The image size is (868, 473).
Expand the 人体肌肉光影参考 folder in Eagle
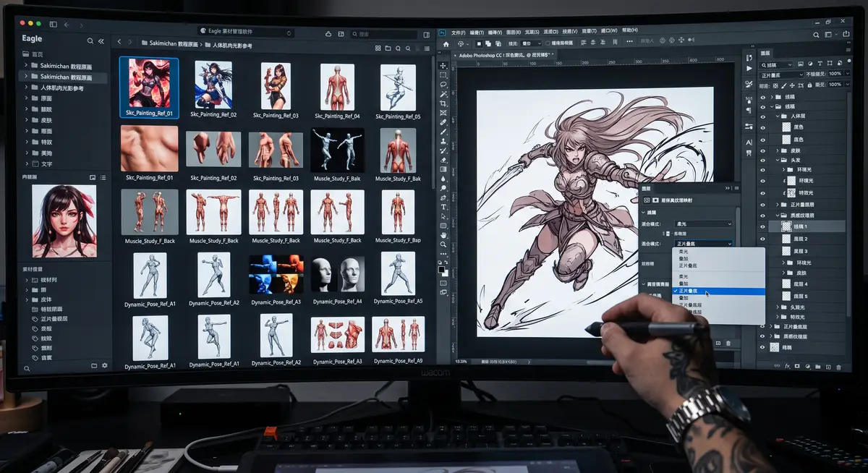click(x=27, y=88)
